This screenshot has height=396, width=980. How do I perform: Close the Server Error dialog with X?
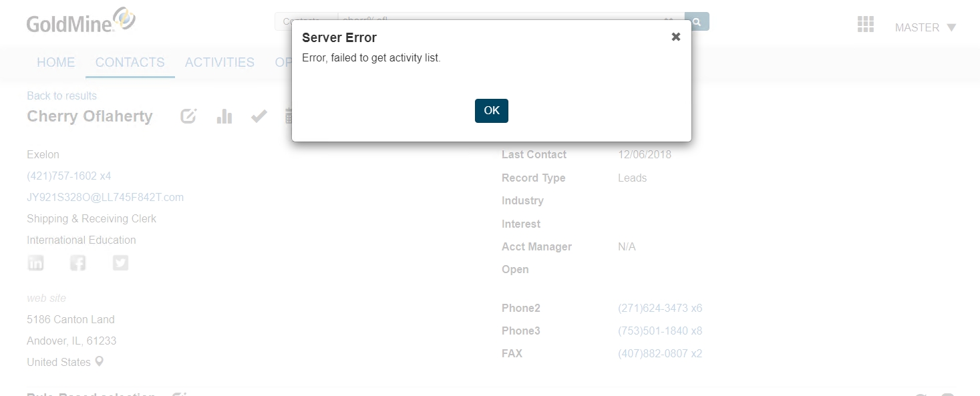[675, 37]
